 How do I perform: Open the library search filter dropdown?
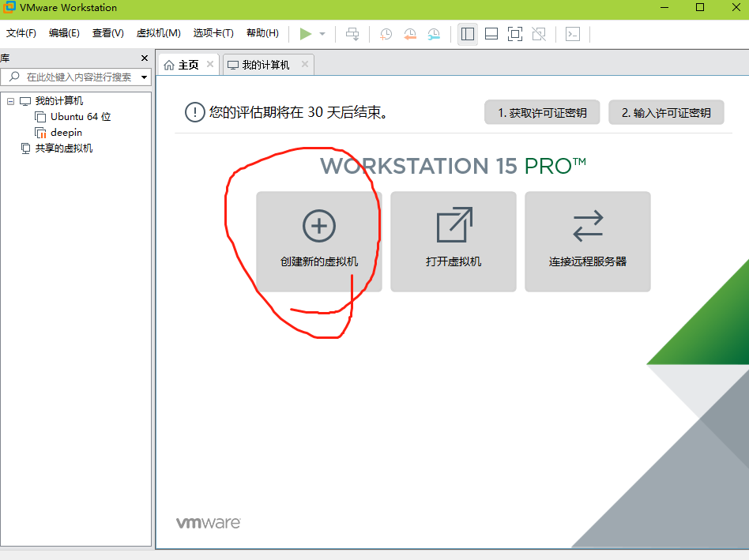[144, 77]
